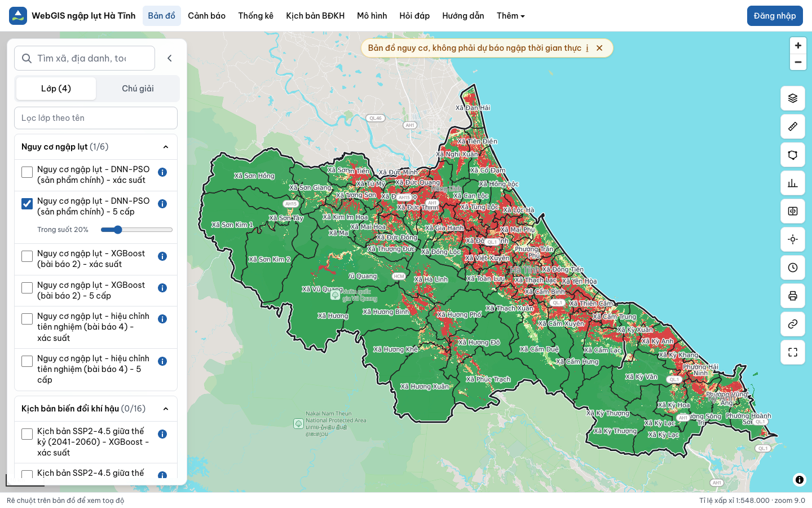
Task: Open map attribution info icon
Action: click(800, 480)
